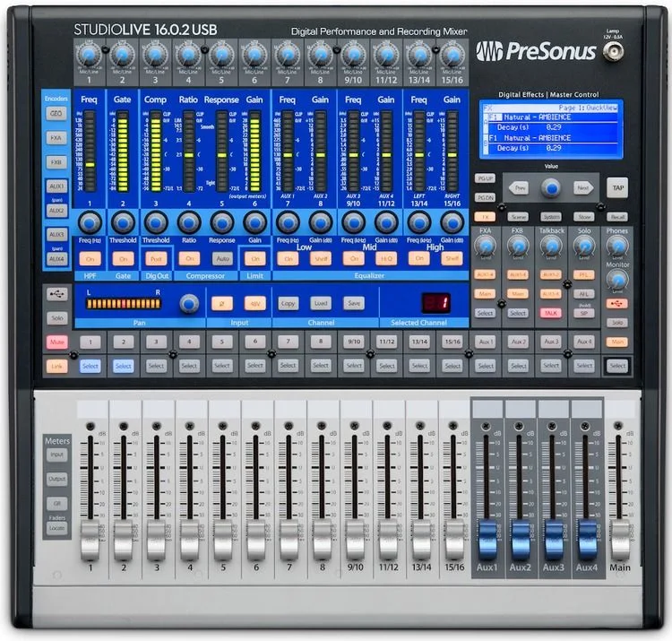Adjust the FXB Level knob
This screenshot has height=641, width=672.
click(518, 247)
